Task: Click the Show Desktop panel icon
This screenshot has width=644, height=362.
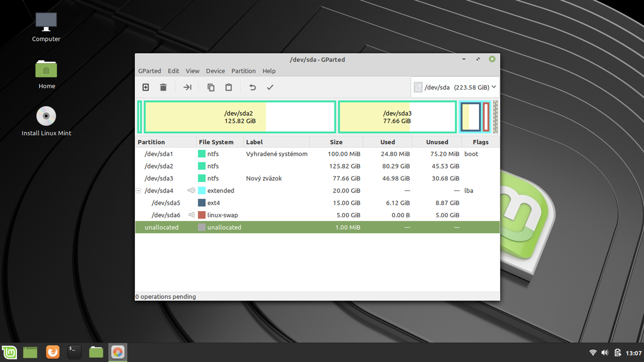Action: tap(30, 352)
